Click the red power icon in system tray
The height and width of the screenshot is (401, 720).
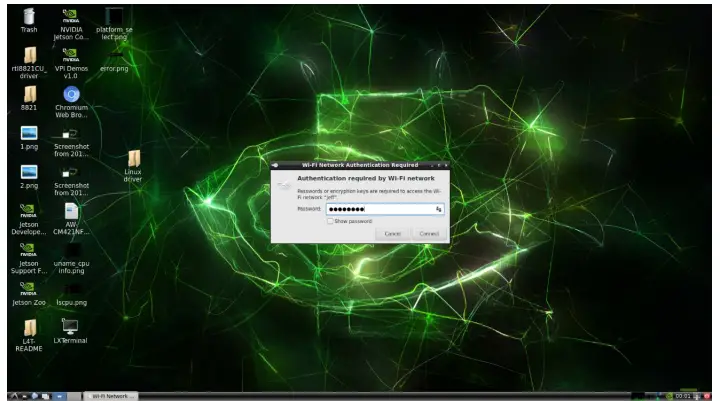(707, 396)
